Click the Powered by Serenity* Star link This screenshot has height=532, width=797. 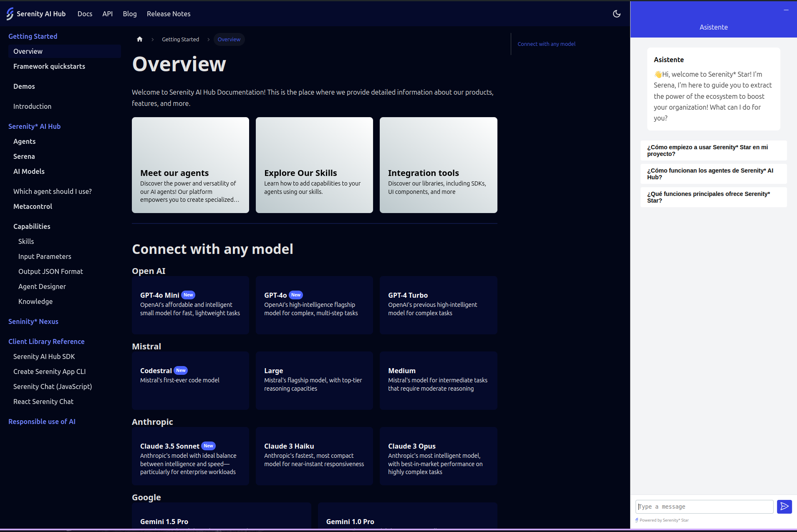662,520
